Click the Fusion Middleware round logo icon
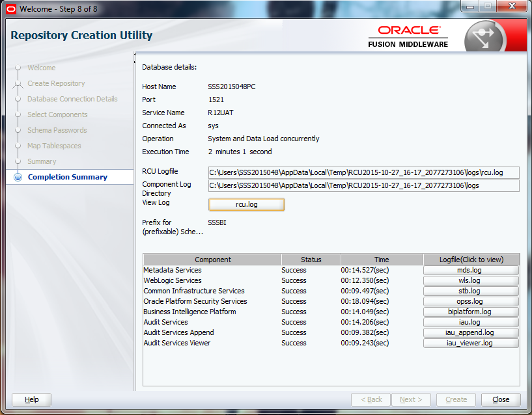Image resolution: width=532 pixels, height=415 pixels. click(484, 36)
